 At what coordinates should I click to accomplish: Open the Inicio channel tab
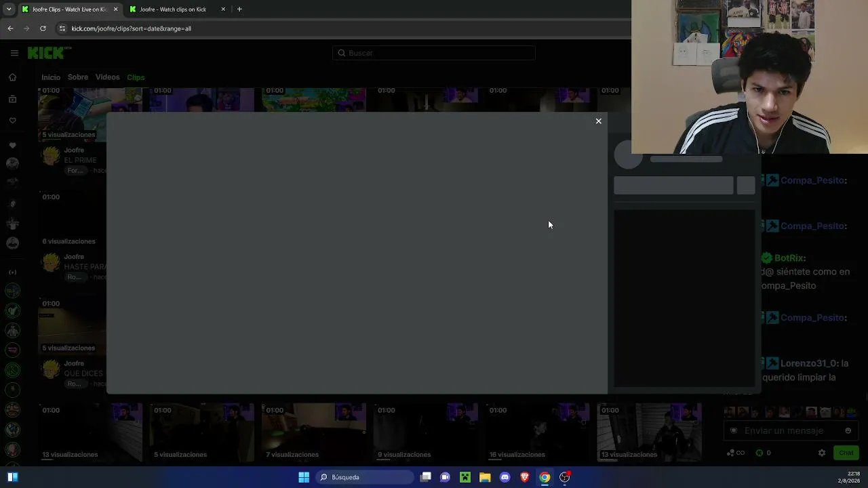pyautogui.click(x=51, y=77)
